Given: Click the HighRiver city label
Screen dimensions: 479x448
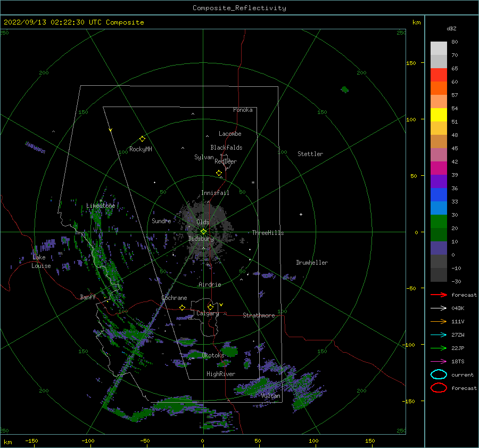Looking at the screenshot, I should point(221,374).
